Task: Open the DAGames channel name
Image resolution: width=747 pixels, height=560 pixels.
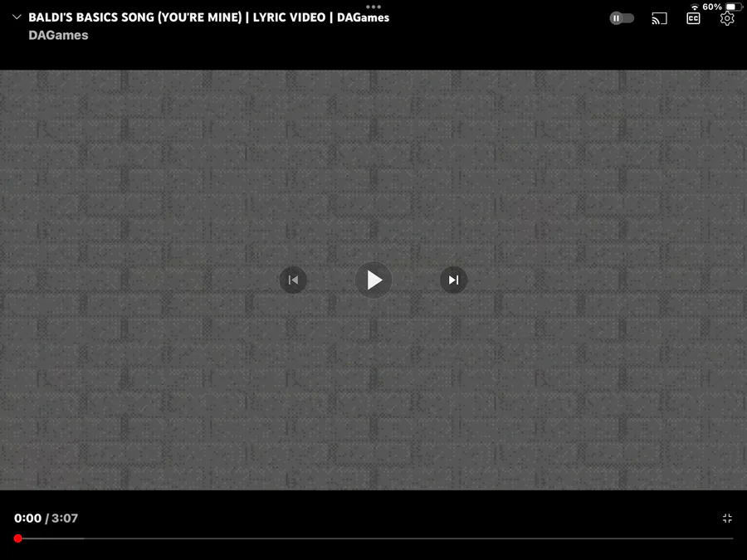Action: pos(58,35)
